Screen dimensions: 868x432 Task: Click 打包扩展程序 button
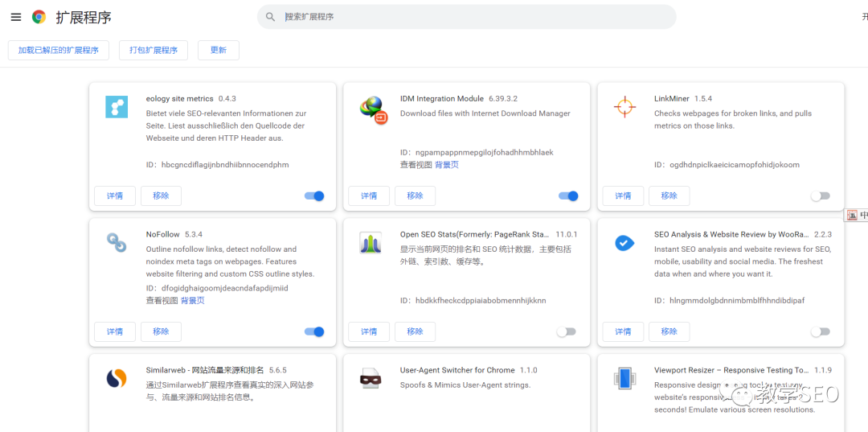pos(154,50)
